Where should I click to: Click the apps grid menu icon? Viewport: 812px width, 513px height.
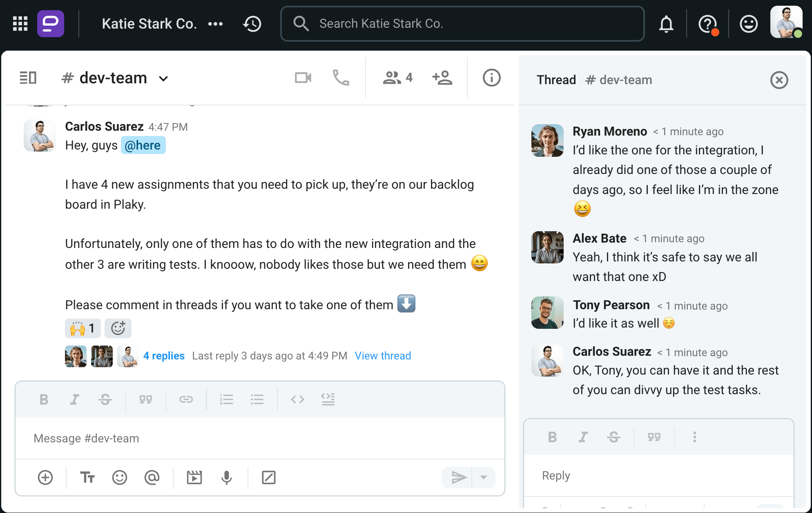[x=20, y=23]
